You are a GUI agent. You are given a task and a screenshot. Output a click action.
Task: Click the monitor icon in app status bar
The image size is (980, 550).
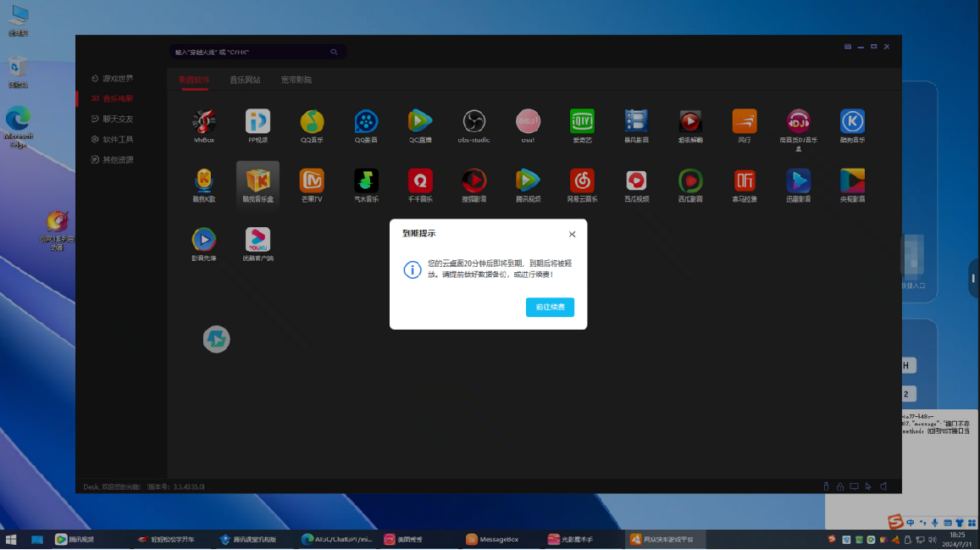(x=854, y=486)
